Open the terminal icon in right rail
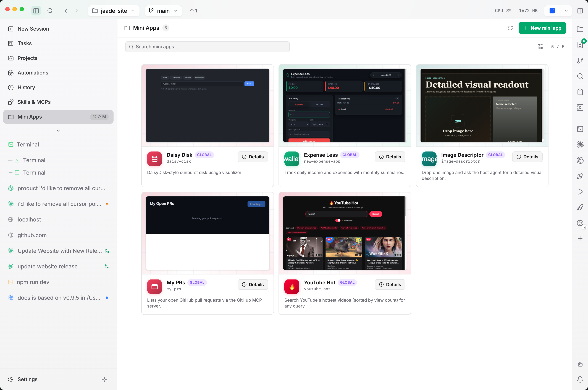The image size is (588, 390). [x=580, y=129]
